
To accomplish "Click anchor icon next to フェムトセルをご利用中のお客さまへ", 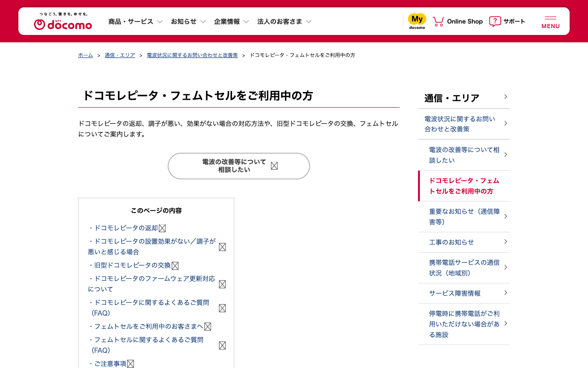I will click(x=208, y=327).
